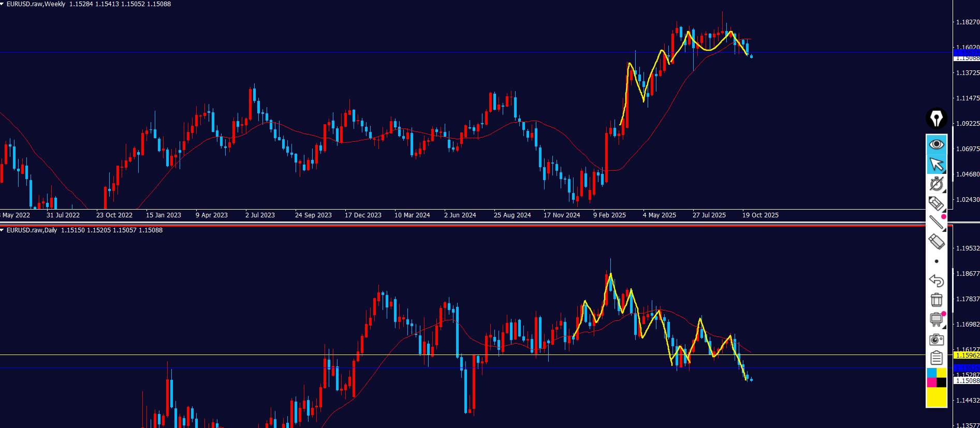Switch to cursor mode arrow tool
Viewport: 980px width, 428px height.
pos(936,164)
